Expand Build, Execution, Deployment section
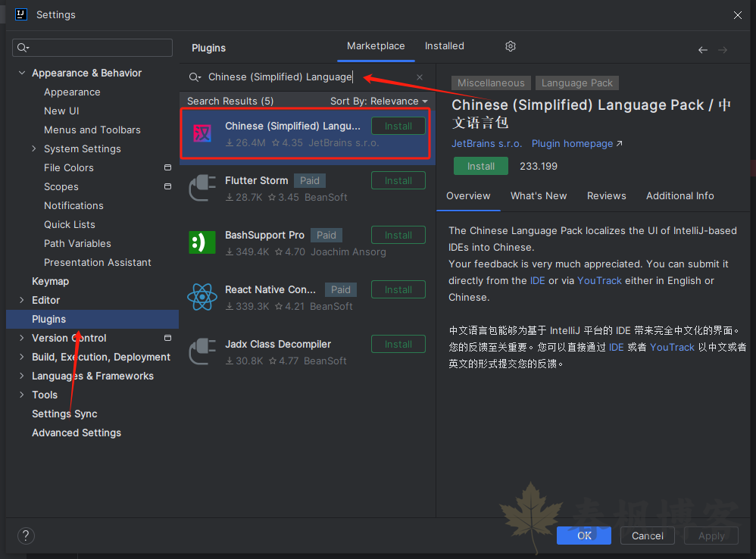 pyautogui.click(x=22, y=357)
